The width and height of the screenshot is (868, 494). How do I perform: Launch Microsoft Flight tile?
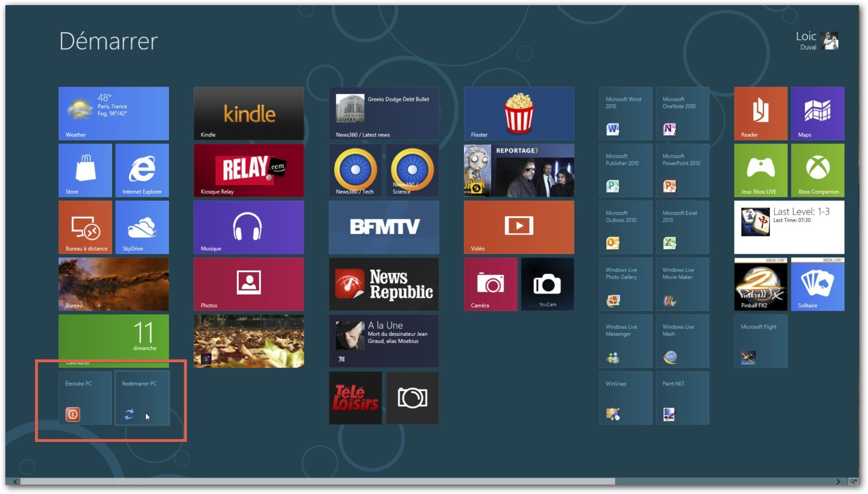pos(761,341)
